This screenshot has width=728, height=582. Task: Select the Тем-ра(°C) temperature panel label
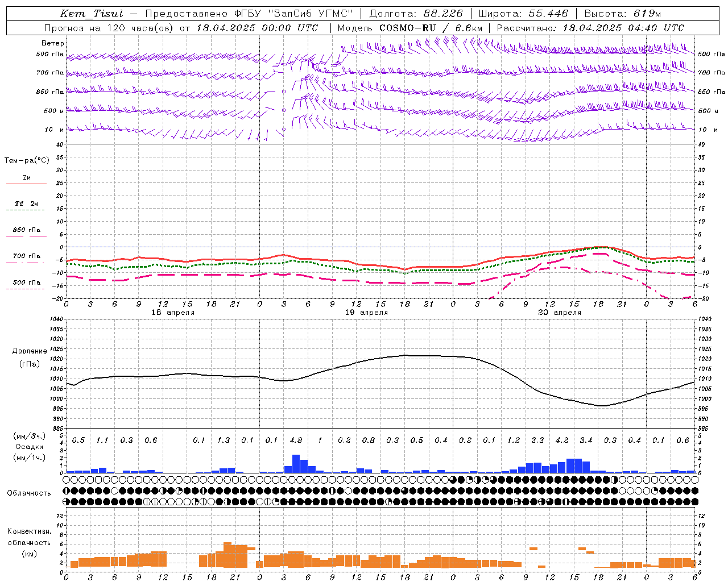(x=27, y=161)
